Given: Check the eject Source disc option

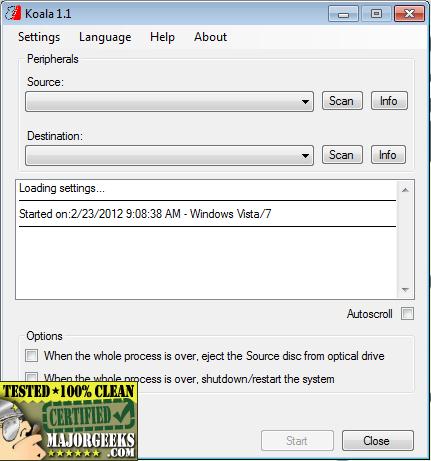Looking at the screenshot, I should [x=31, y=355].
